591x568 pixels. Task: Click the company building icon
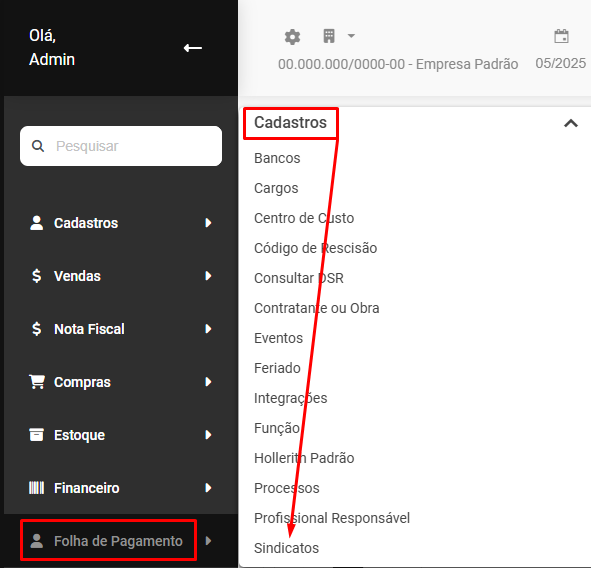329,36
